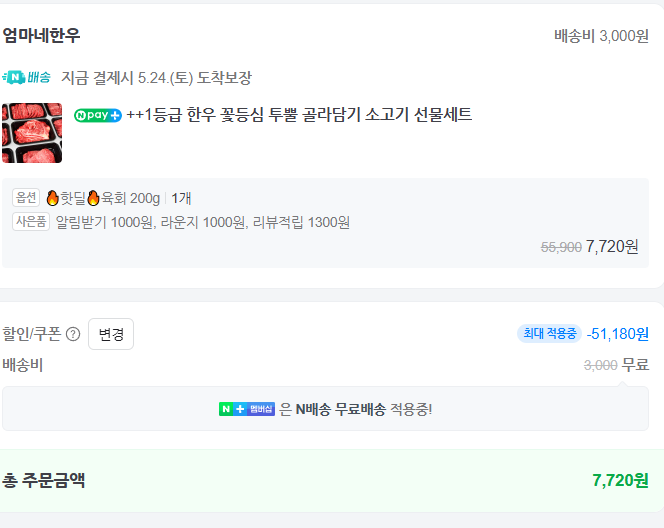Click the 무료 shipping fee value
This screenshot has width=664, height=528.
coord(635,365)
